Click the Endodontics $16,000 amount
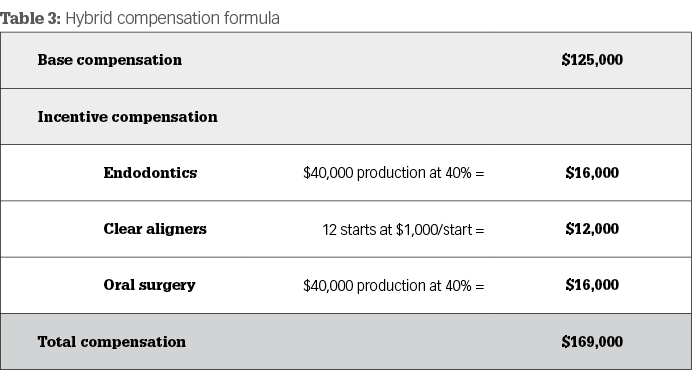 pos(592,173)
